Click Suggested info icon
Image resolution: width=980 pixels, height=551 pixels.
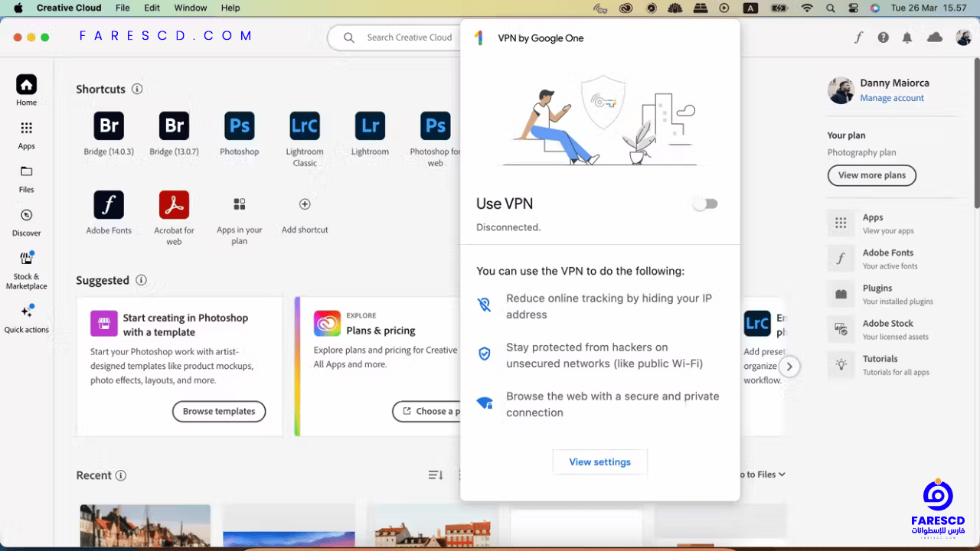pos(141,280)
